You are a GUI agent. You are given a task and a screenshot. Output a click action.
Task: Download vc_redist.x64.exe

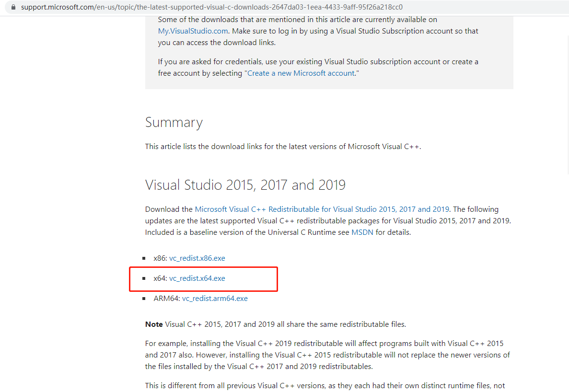click(197, 278)
